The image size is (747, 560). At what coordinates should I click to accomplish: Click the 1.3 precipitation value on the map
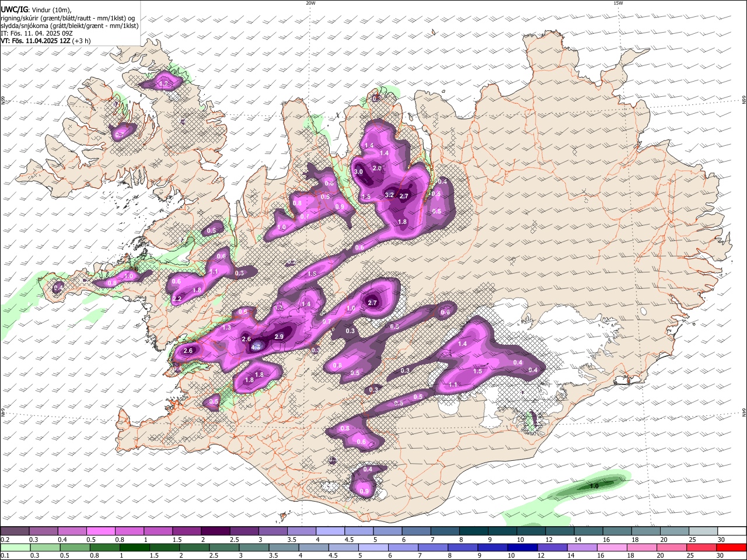227,328
